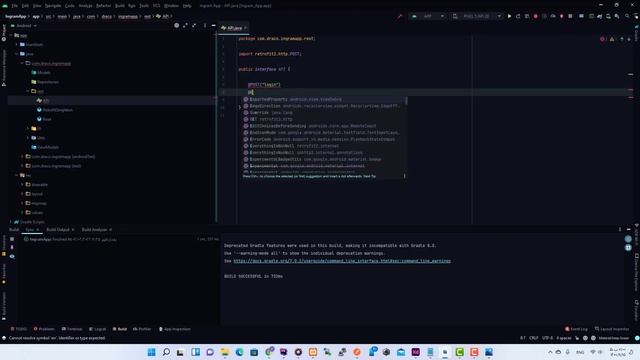Click the @POST("login") code line
This screenshot has height=360, width=640.
point(264,84)
